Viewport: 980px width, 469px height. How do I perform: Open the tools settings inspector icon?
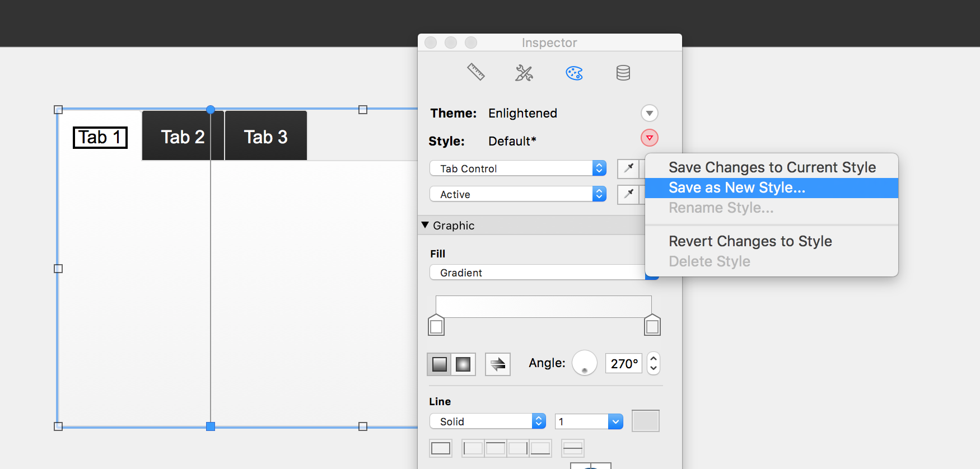click(x=524, y=73)
